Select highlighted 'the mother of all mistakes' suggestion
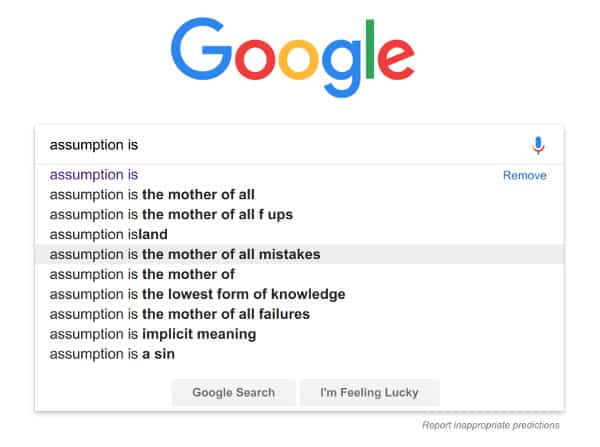Image resolution: width=600 pixels, height=447 pixels. pyautogui.click(x=185, y=254)
